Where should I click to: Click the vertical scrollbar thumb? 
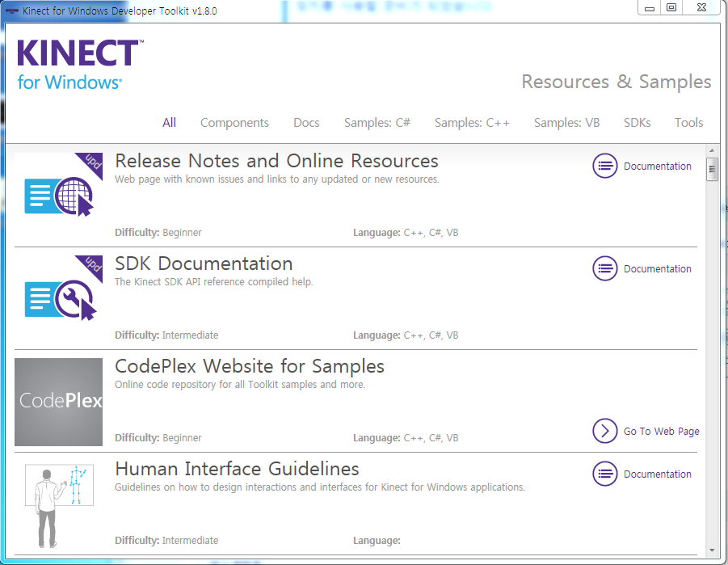pyautogui.click(x=712, y=169)
